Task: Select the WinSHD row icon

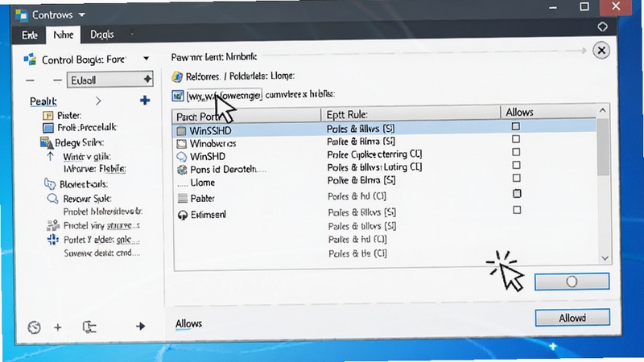Action: pyautogui.click(x=182, y=157)
